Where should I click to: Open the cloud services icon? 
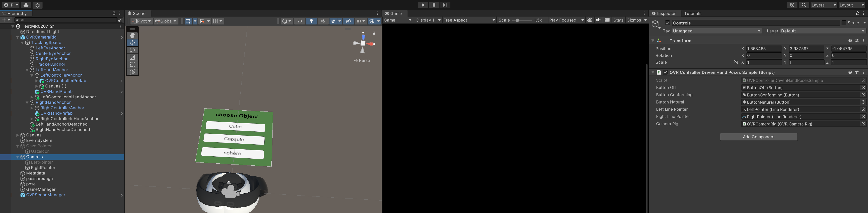pyautogui.click(x=26, y=5)
